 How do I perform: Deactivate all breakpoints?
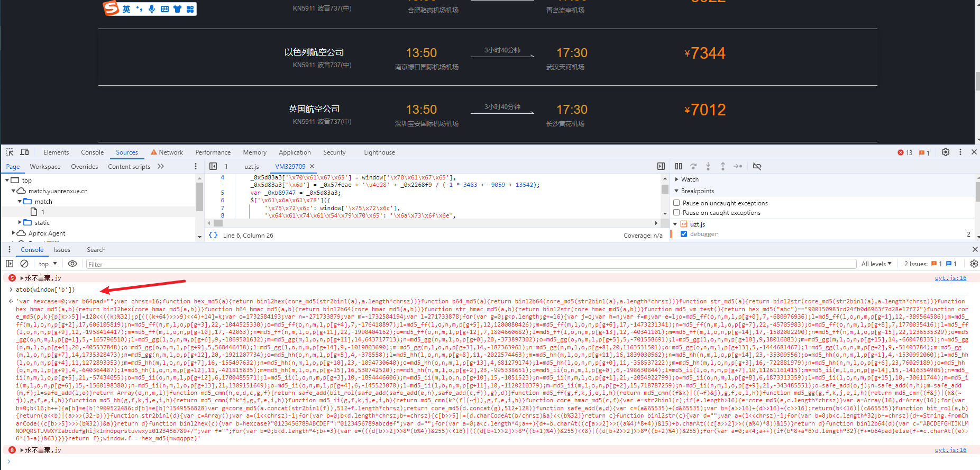(757, 166)
